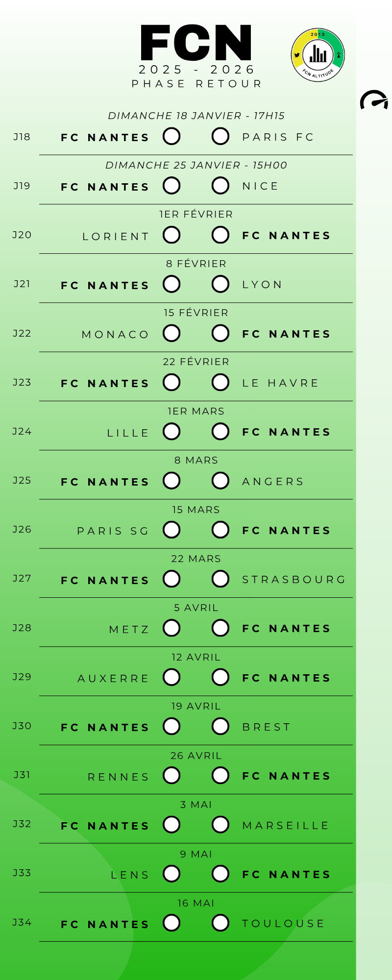The image size is (392, 980).
Task: Click the Le Havre team name
Action: pos(280,383)
